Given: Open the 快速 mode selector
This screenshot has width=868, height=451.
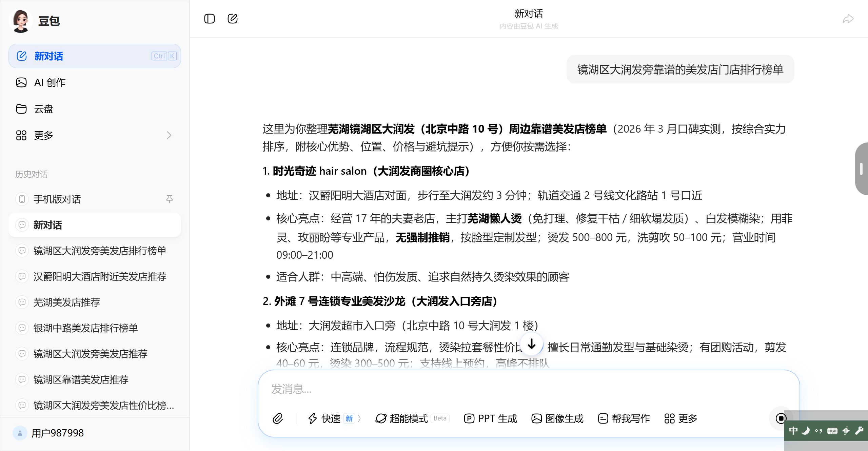Looking at the screenshot, I should pyautogui.click(x=334, y=418).
